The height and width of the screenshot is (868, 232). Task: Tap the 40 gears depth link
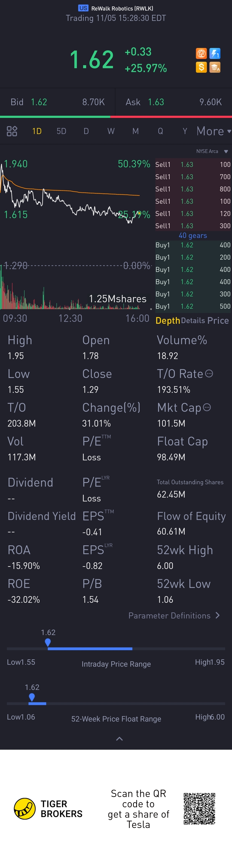click(x=193, y=236)
